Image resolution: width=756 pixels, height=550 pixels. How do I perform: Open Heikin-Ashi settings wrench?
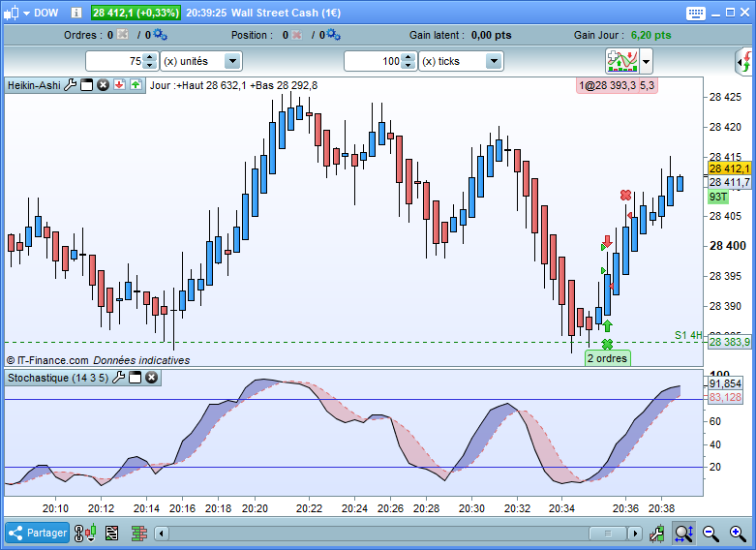click(x=71, y=85)
